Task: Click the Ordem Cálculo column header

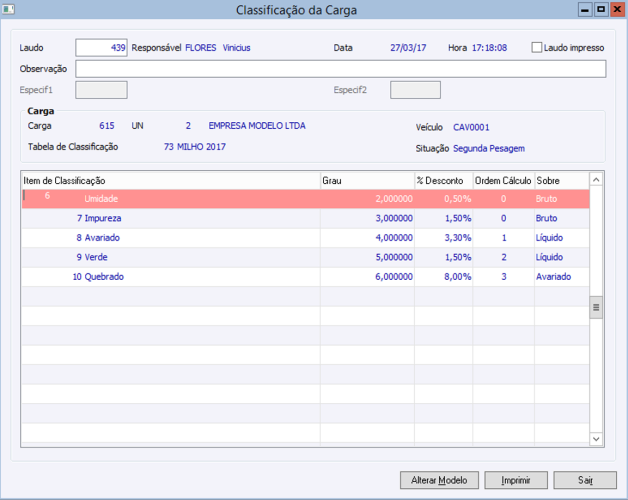Action: (x=503, y=181)
